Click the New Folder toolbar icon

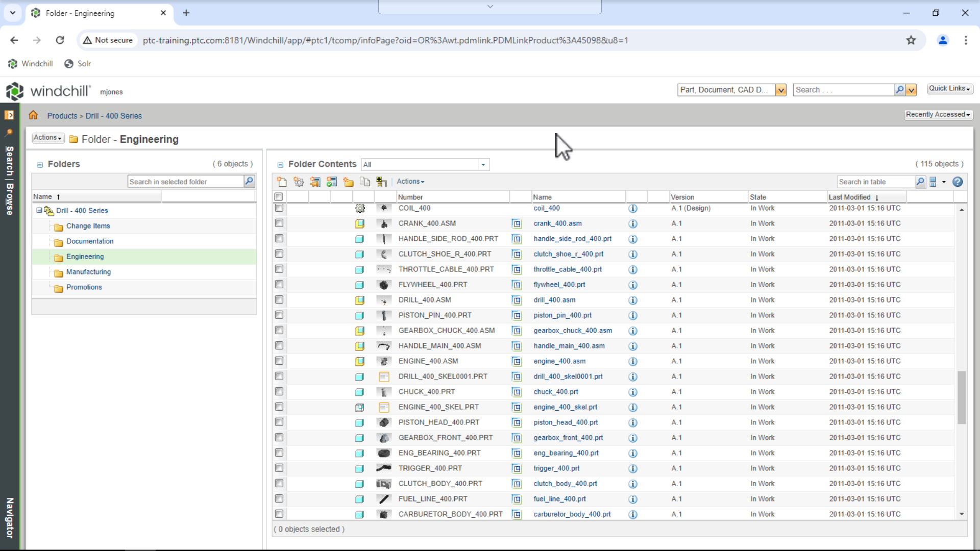[x=349, y=182]
